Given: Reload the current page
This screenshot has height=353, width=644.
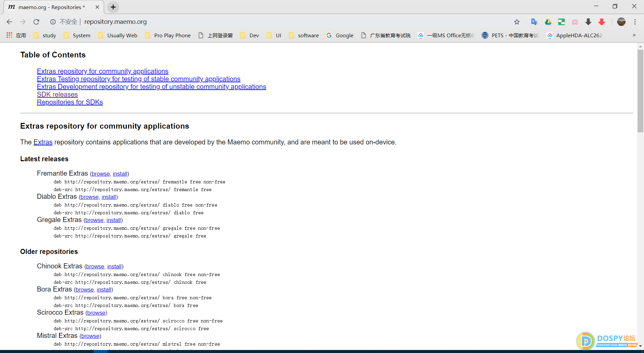Looking at the screenshot, I should click(x=36, y=22).
